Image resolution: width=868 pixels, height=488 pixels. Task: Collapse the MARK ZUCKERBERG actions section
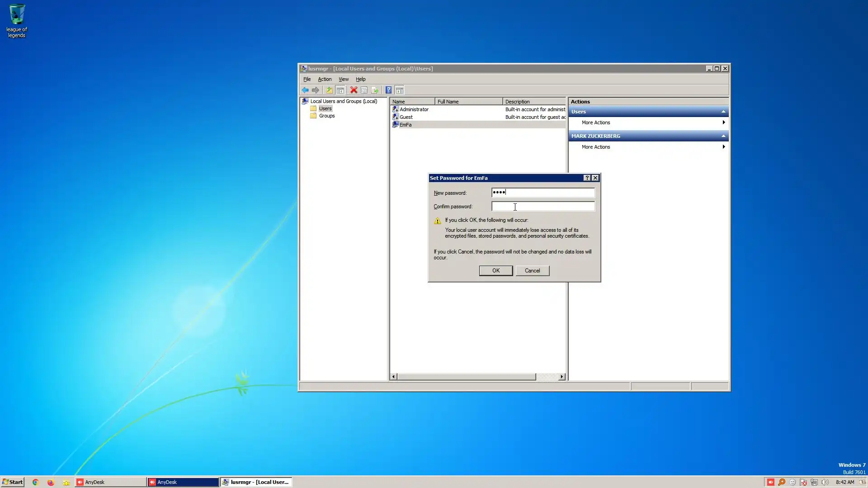tap(723, 136)
